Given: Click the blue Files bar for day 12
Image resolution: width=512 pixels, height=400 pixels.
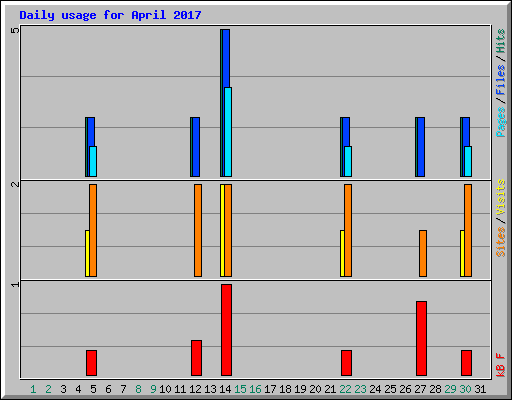Looking at the screenshot, I should [196, 147].
